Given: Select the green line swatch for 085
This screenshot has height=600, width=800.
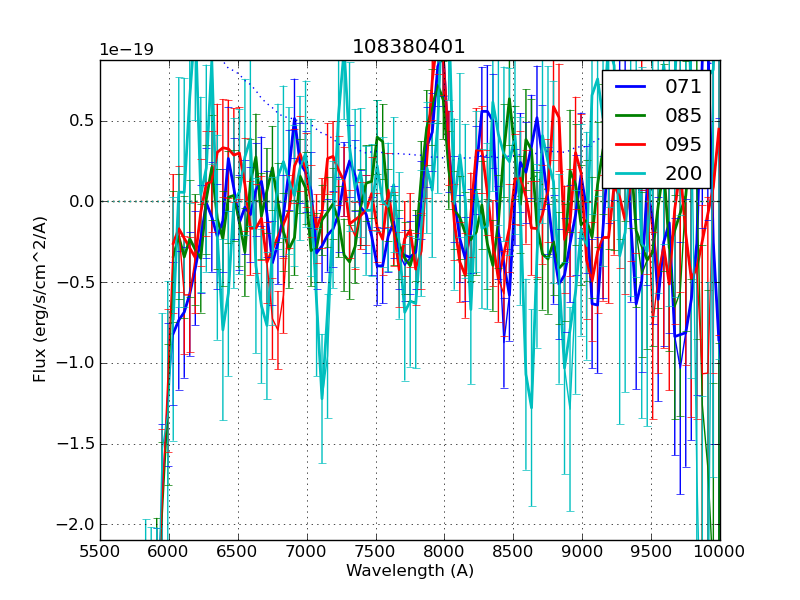Looking at the screenshot, I should (631, 115).
